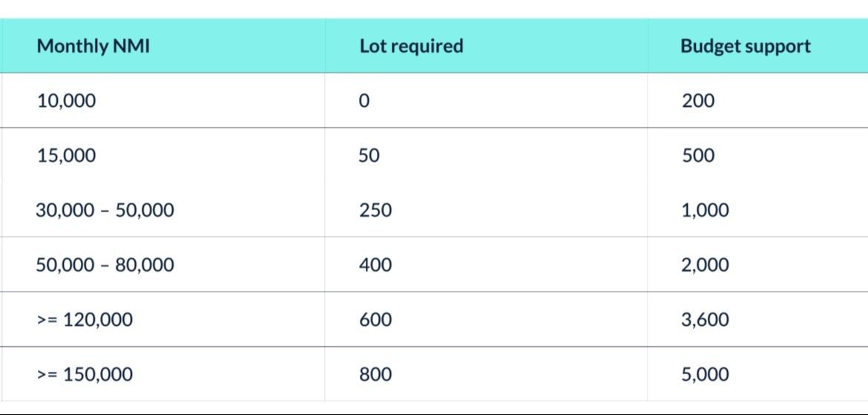Screen dimensions: 868x415
Task: Select the 10,000 Monthly NMI cell
Action: [66, 100]
